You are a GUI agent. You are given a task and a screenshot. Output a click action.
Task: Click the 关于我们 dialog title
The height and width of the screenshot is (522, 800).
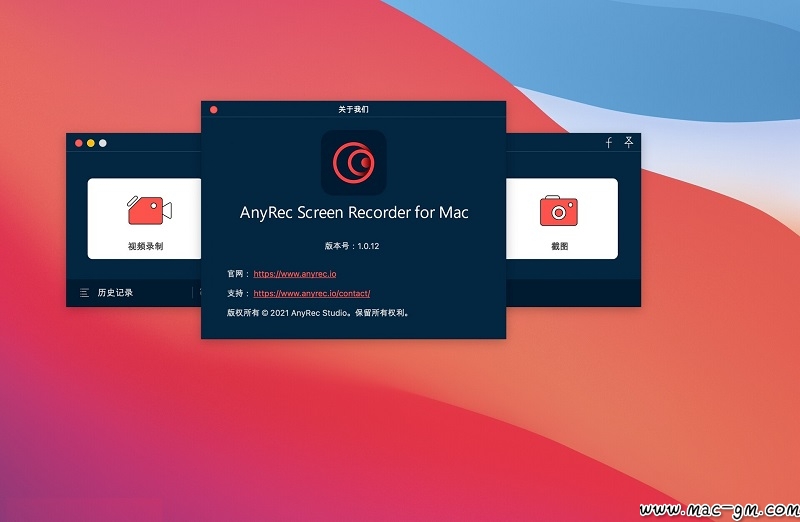tap(354, 109)
